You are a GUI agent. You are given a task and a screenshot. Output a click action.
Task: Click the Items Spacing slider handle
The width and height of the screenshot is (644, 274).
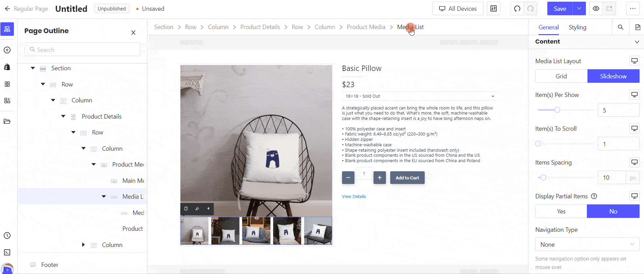pyautogui.click(x=543, y=177)
